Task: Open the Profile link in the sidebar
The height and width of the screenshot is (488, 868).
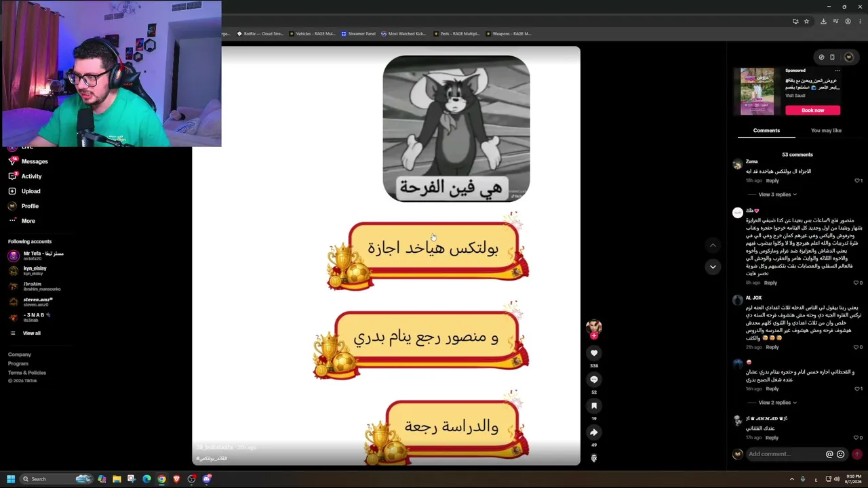Action: pos(30,206)
